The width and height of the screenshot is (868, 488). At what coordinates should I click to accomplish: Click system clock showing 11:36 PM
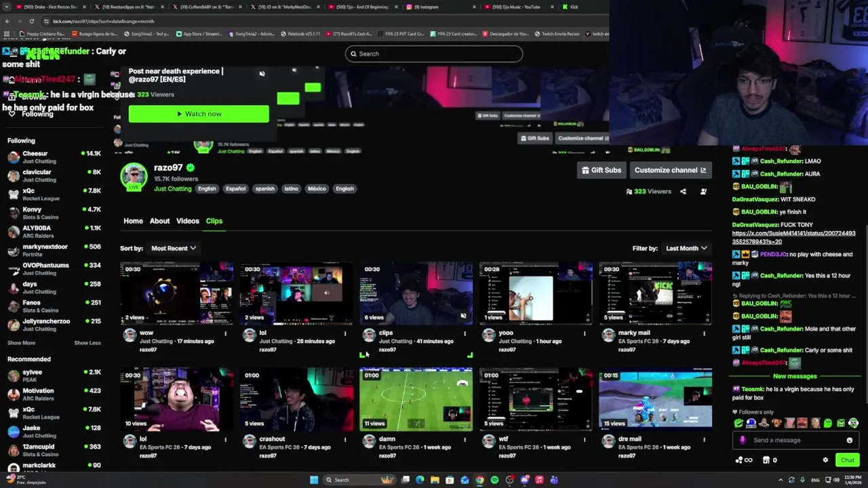pyautogui.click(x=853, y=480)
